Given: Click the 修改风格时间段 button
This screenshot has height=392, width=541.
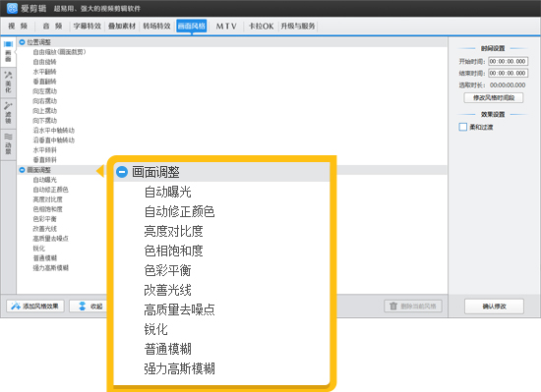Looking at the screenshot, I should (494, 98).
